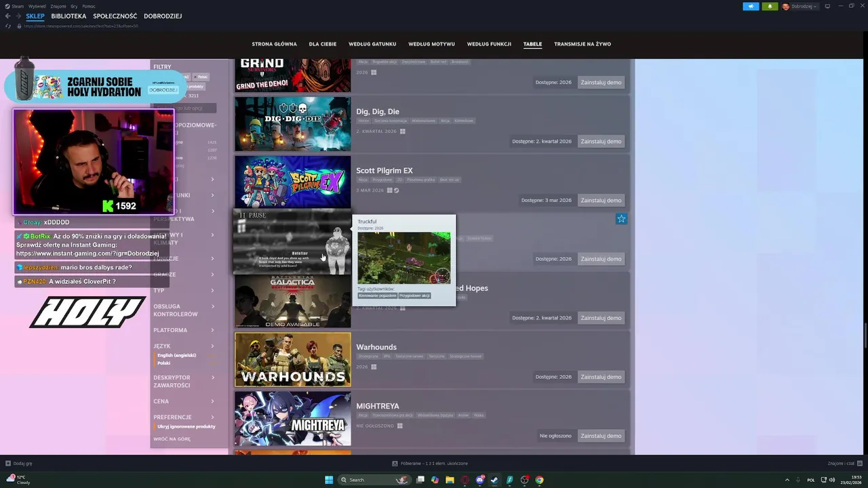Open the Warhounds title link
This screenshot has height=488, width=868.
376,347
